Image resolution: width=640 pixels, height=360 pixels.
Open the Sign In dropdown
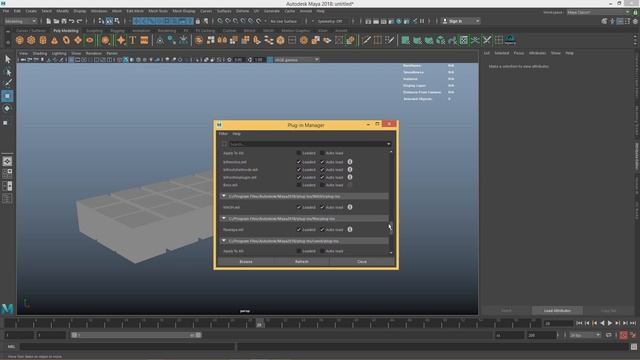click(x=461, y=21)
